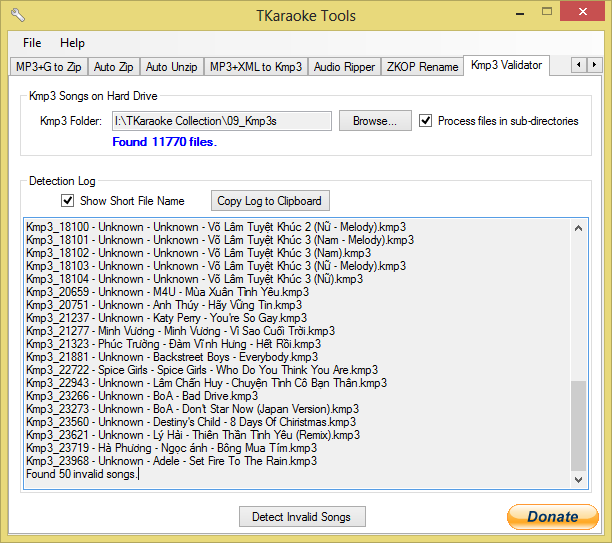The width and height of the screenshot is (612, 543).
Task: Open the File menu
Action: click(32, 43)
